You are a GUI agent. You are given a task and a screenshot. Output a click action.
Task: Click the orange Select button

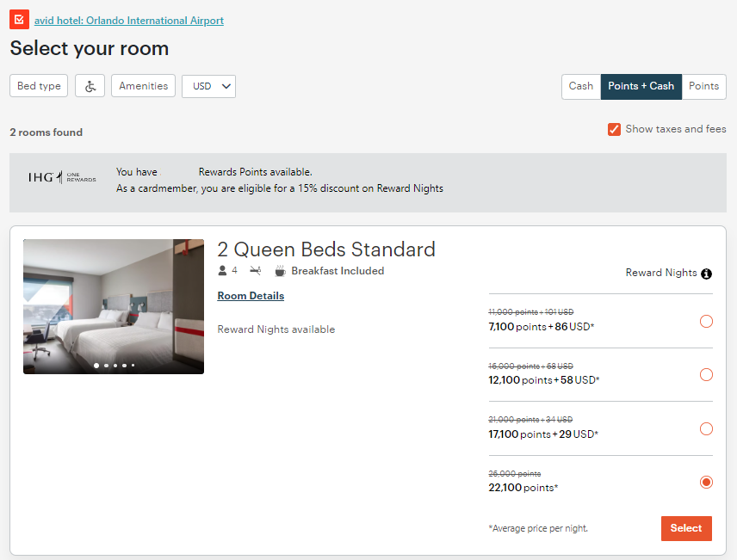[x=686, y=528]
